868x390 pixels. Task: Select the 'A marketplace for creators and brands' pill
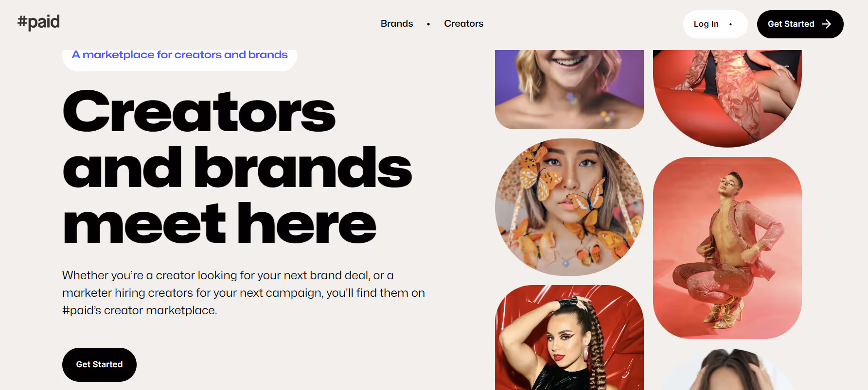coord(179,58)
